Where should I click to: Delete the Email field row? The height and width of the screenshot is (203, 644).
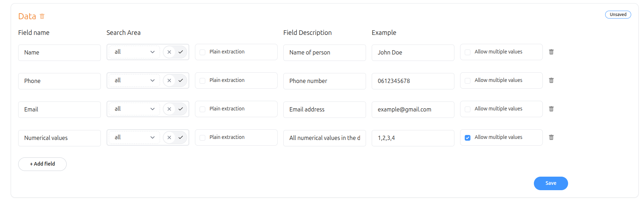551,109
